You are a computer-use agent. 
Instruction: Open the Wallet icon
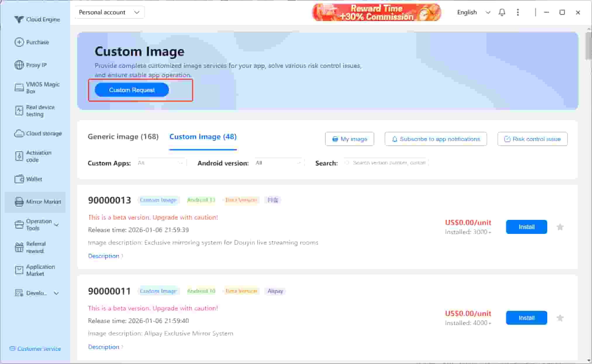19,179
